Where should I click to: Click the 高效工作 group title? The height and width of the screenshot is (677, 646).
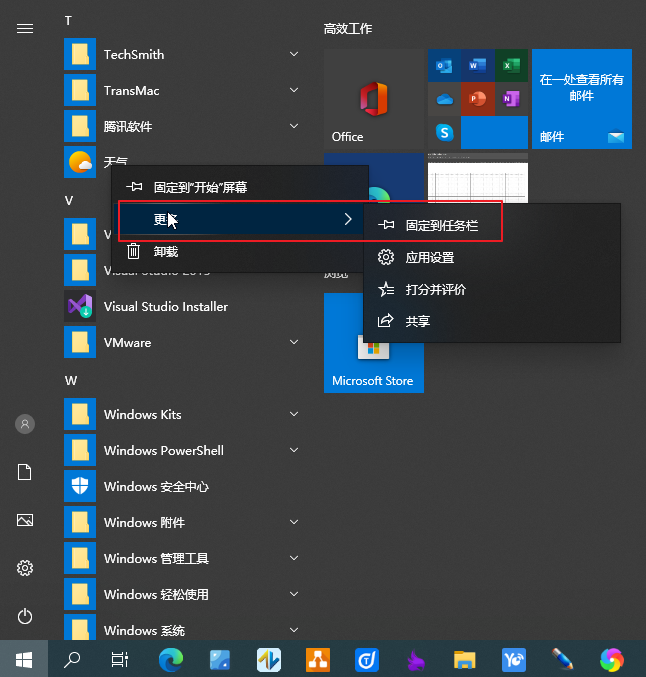(x=348, y=28)
